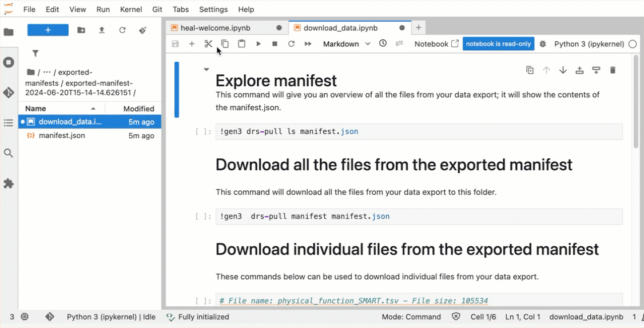Move the selected cell up
The width and height of the screenshot is (644, 328).
click(546, 70)
